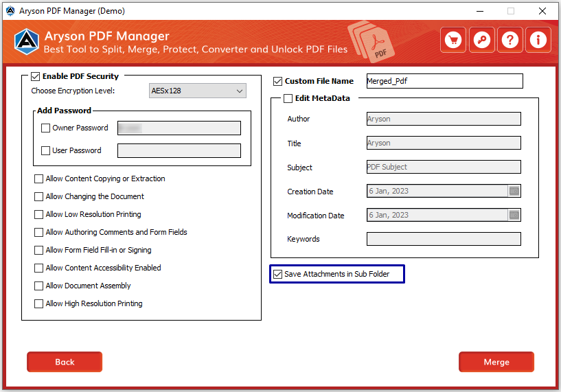561x392 pixels.
Task: Open the key activation icon
Action: tap(481, 40)
